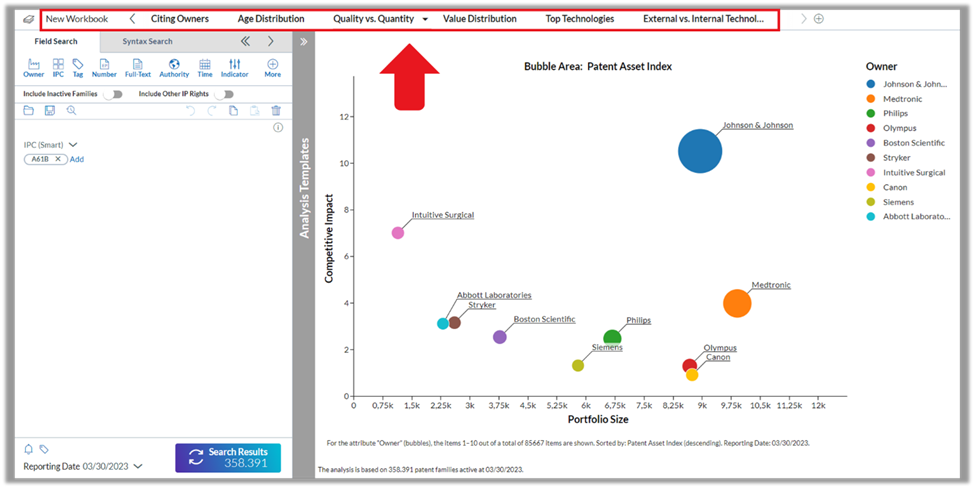The height and width of the screenshot is (488, 975).
Task: Click the bell alert icon
Action: tap(29, 449)
